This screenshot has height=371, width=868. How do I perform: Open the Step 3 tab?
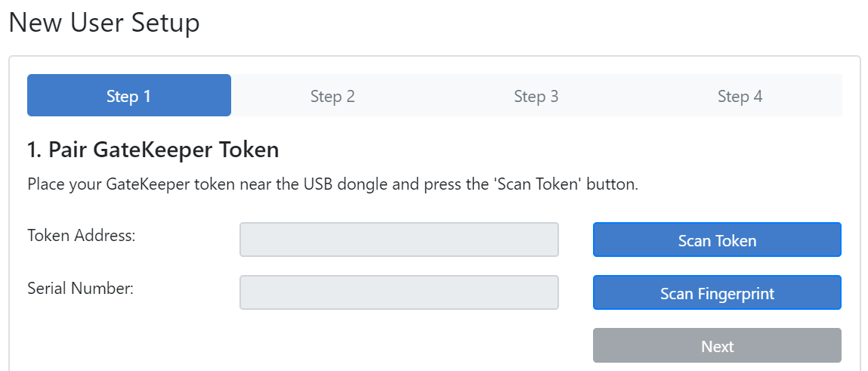click(536, 96)
